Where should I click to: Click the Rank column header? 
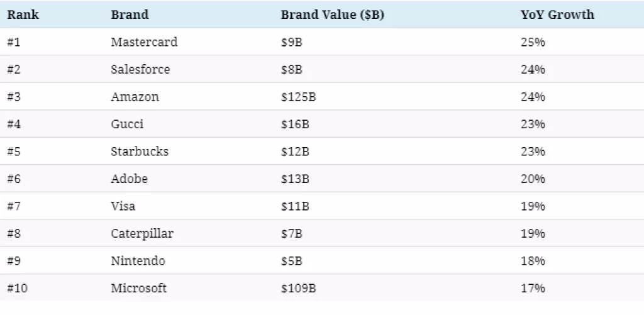click(x=23, y=14)
